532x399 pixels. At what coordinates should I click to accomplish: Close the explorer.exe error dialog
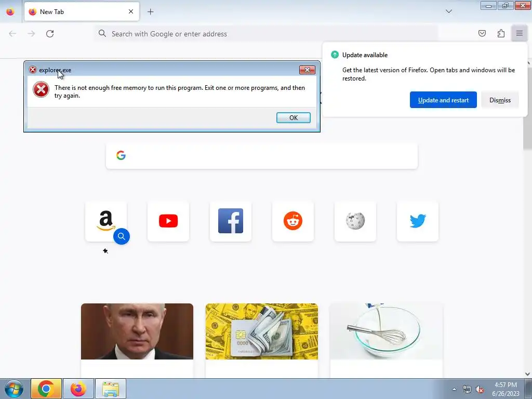[307, 70]
